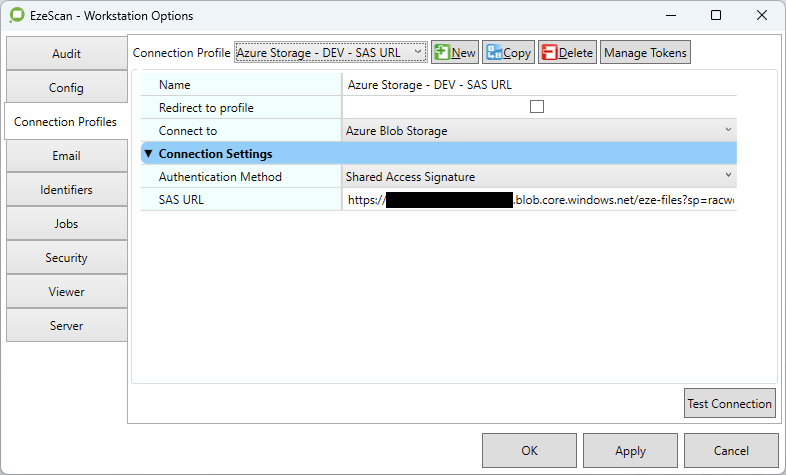Click the Apply button
Image resolution: width=786 pixels, height=475 pixels.
coord(630,451)
